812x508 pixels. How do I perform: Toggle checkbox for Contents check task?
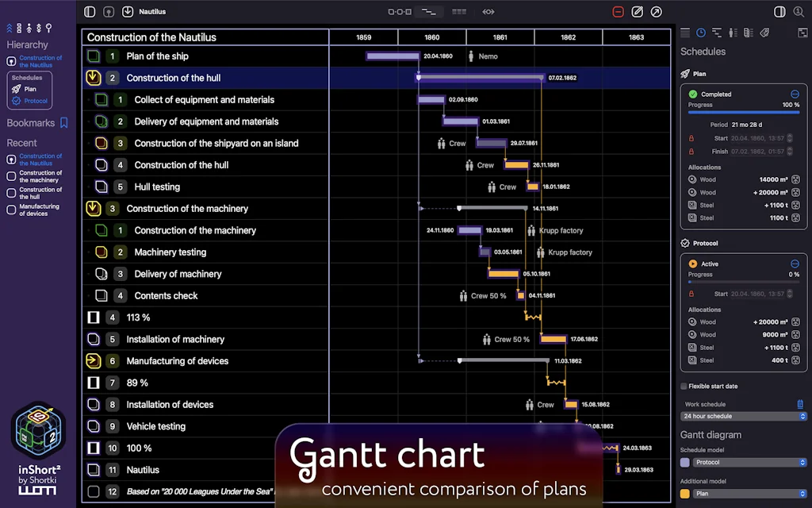pyautogui.click(x=101, y=295)
